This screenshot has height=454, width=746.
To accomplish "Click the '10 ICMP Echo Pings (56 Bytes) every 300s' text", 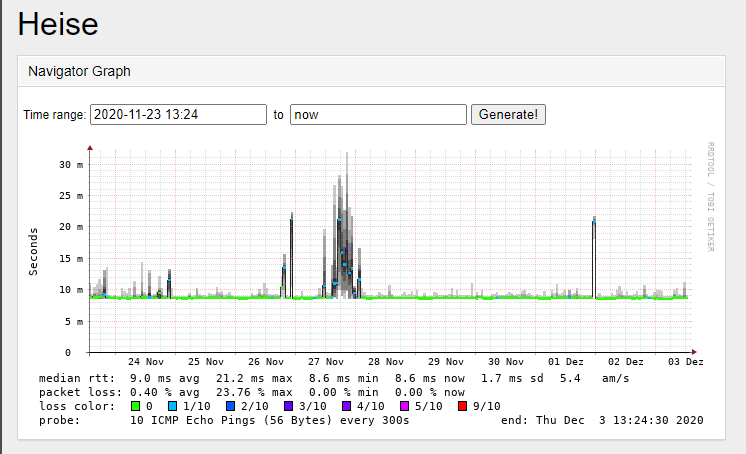I will [269, 420].
